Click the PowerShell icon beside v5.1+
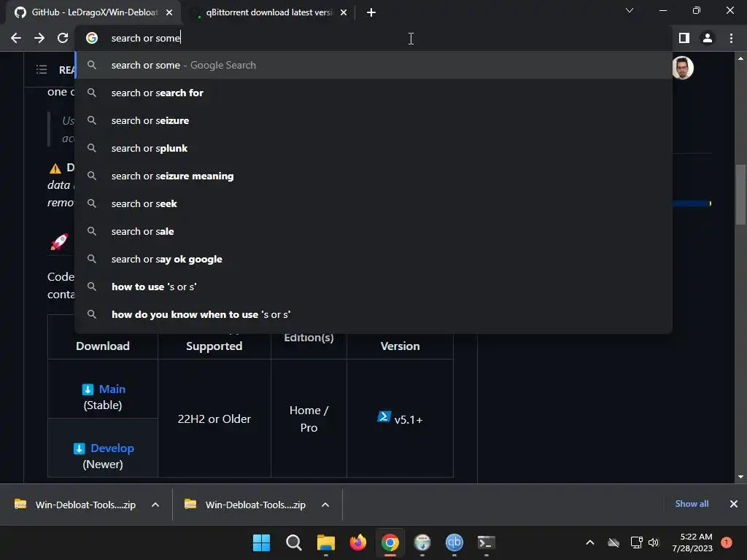 pyautogui.click(x=384, y=416)
